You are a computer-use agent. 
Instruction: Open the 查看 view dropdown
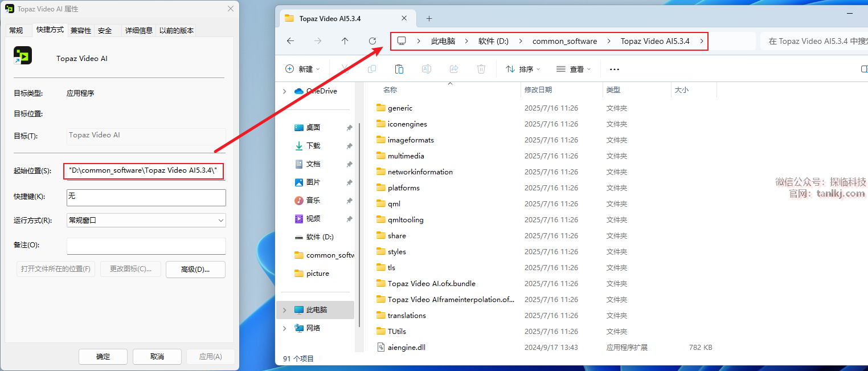574,69
